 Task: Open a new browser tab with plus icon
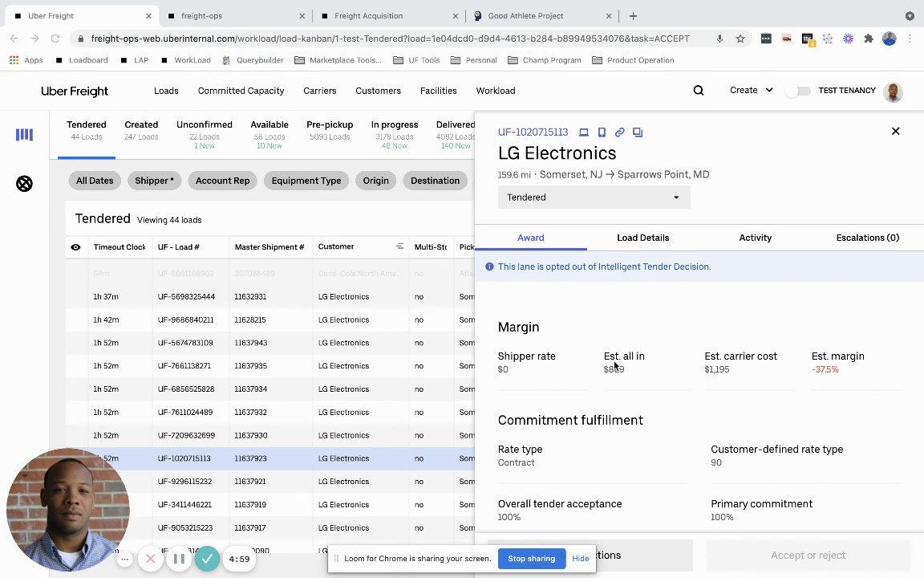pyautogui.click(x=633, y=16)
